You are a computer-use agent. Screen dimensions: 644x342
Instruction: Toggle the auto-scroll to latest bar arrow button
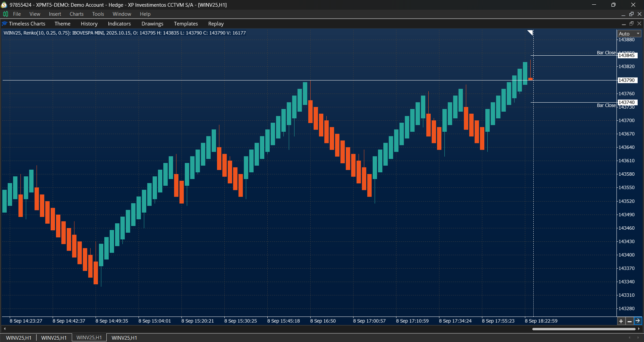point(638,321)
